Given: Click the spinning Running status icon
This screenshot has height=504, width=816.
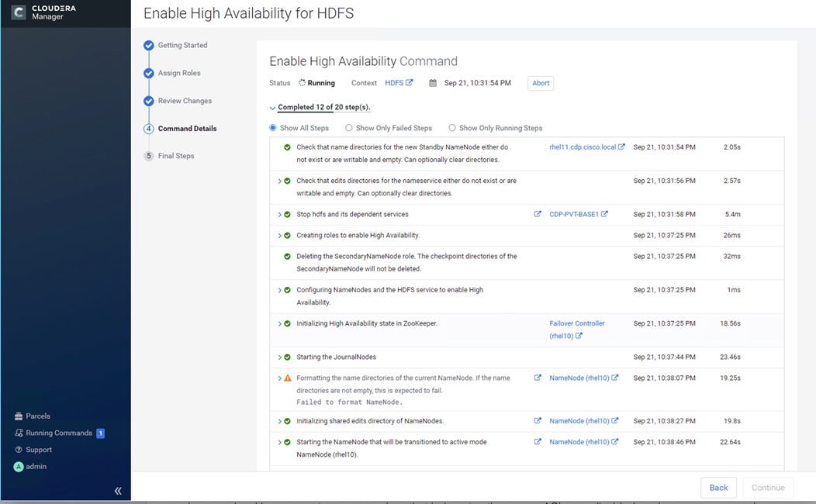Looking at the screenshot, I should tap(302, 83).
